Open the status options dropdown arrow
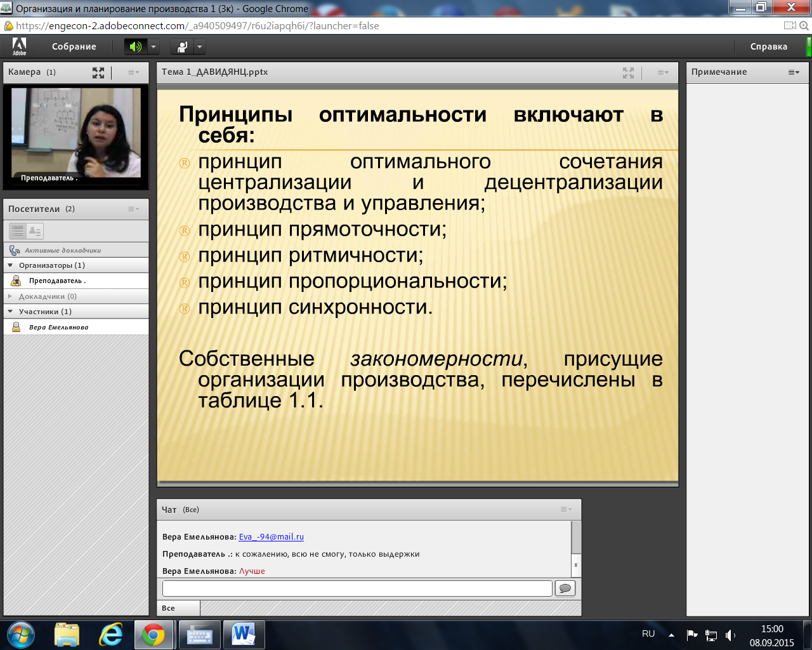 (x=199, y=46)
